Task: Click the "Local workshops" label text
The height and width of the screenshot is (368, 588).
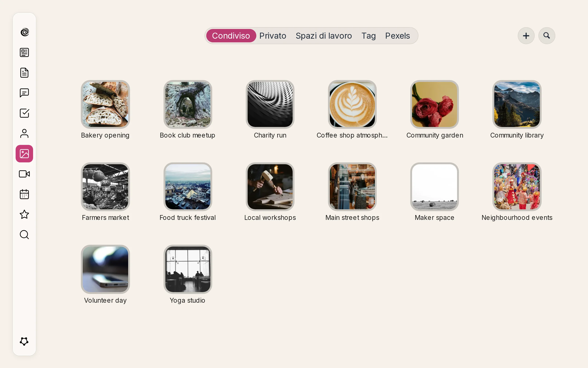Action: click(270, 218)
